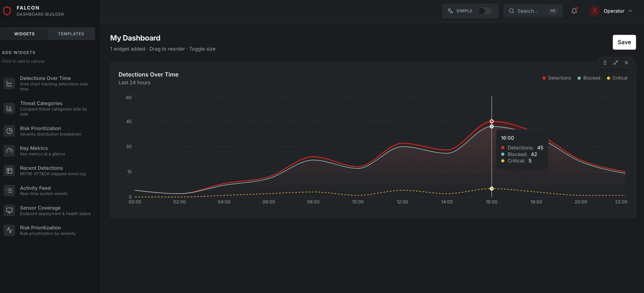Screen dimensions: 644x293
Task: Click the widget drag handle grip
Action: (x=605, y=63)
